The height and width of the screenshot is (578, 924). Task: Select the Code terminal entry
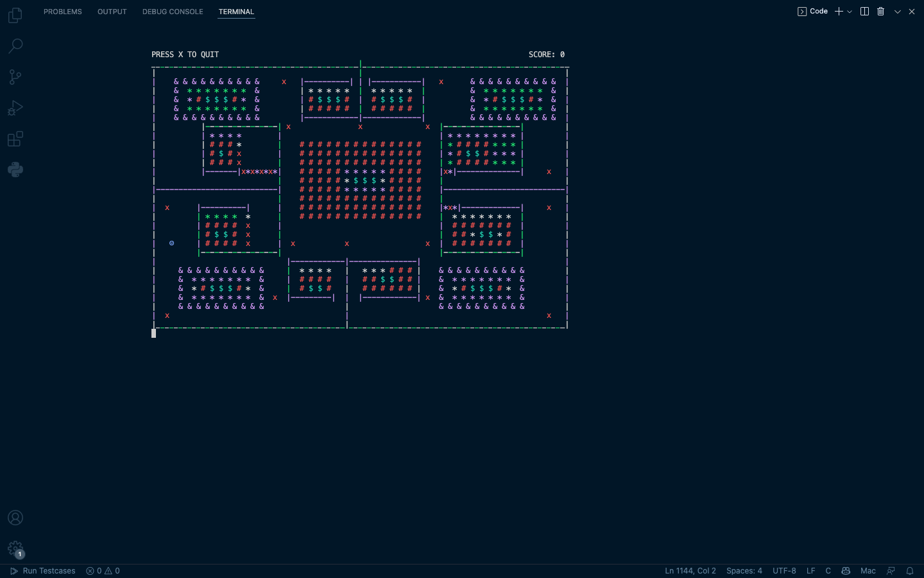point(812,12)
